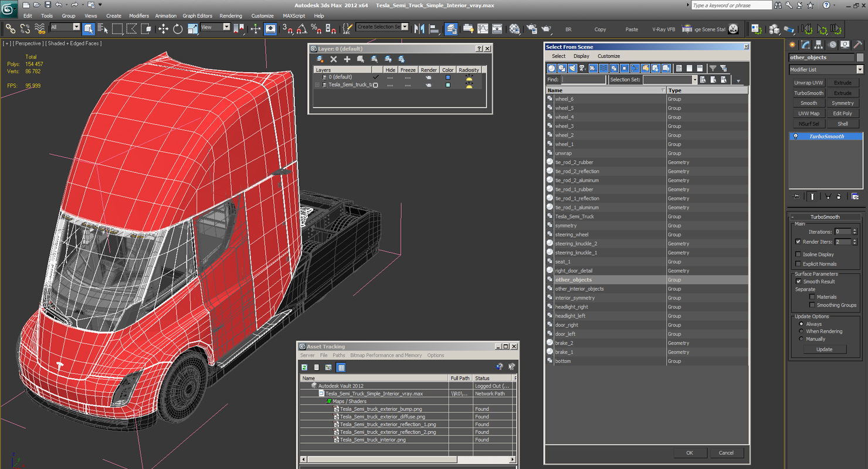
Task: Open the Utilities hammer panel tab
Action: (858, 45)
